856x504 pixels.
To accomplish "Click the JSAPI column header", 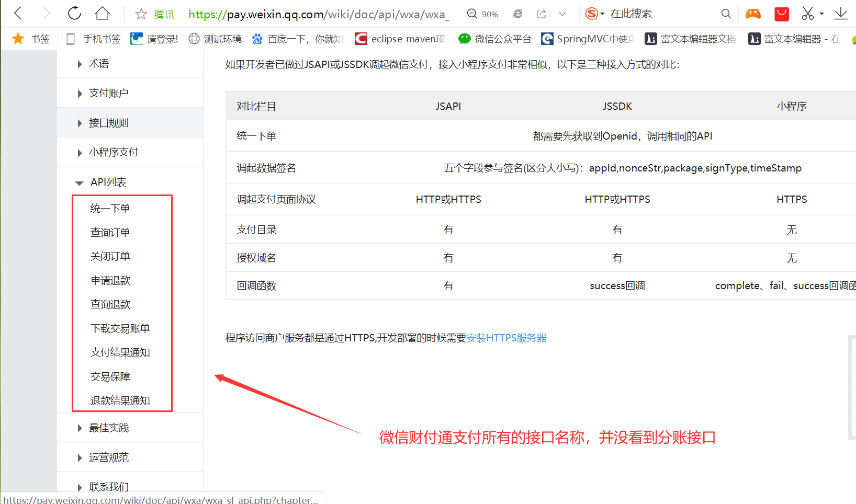I will (448, 106).
